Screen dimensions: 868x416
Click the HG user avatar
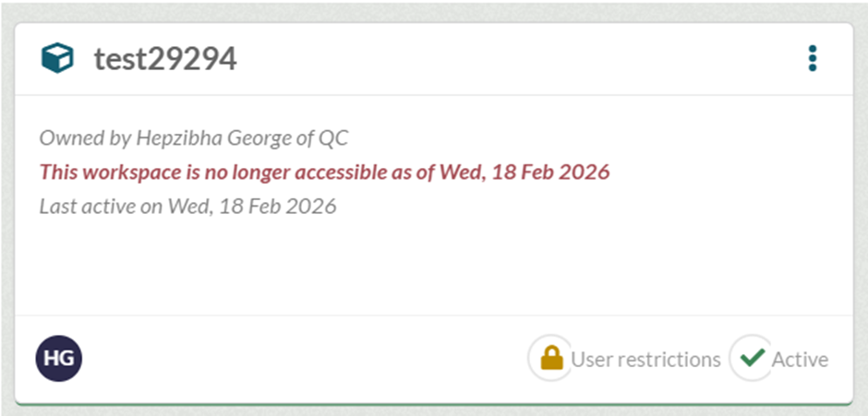click(59, 358)
